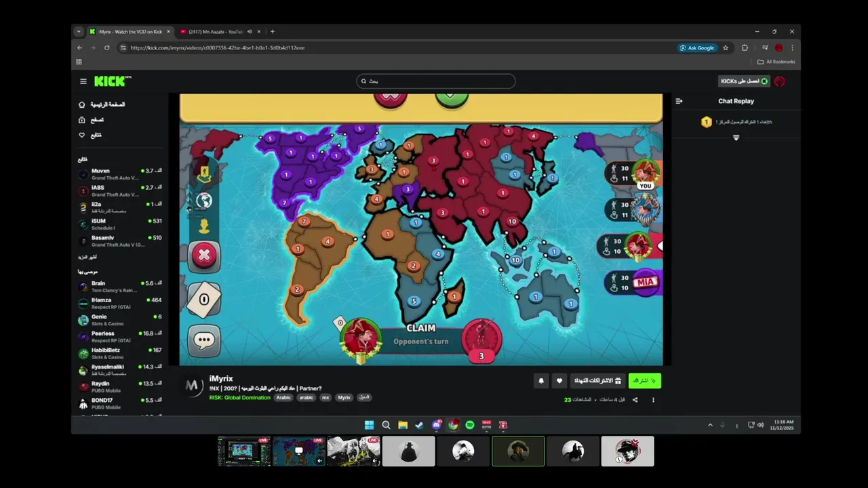Open BOND17 PUBG Mobile channel

pos(120,404)
